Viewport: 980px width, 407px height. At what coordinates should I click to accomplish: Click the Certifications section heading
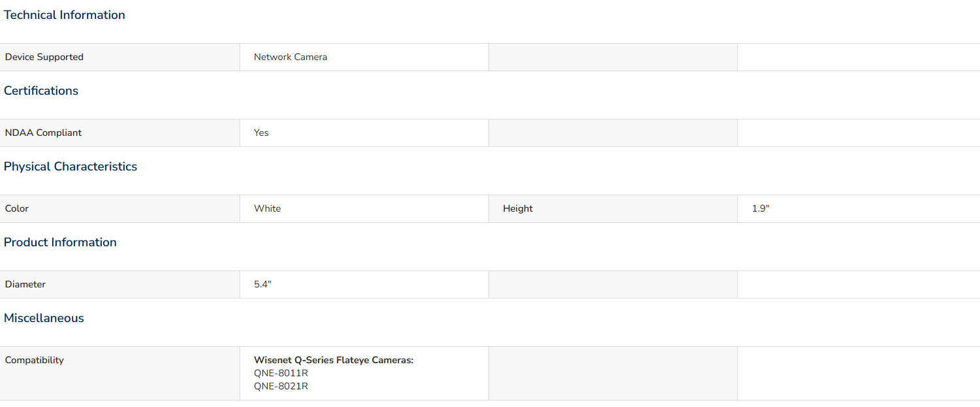click(x=41, y=91)
